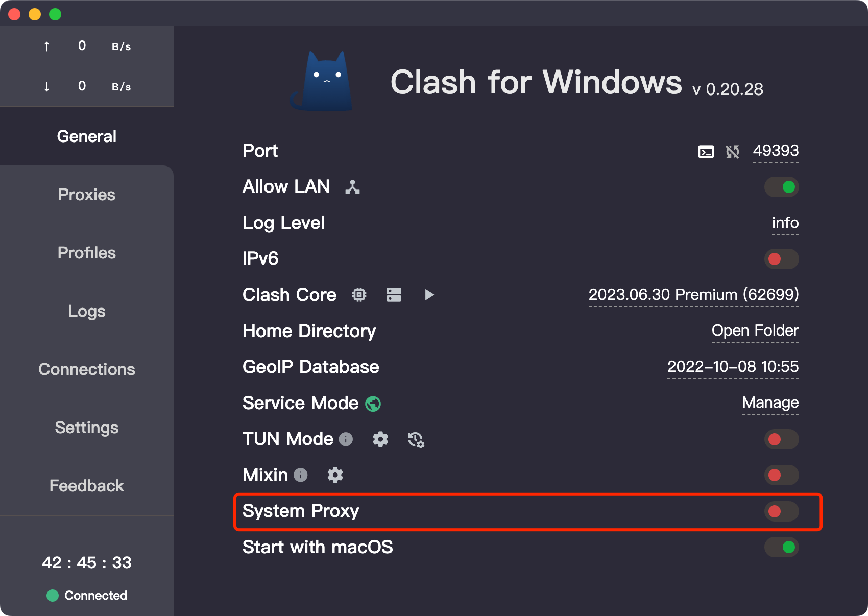Click the info icon beside TUN Mode
The image size is (868, 616).
tap(346, 439)
